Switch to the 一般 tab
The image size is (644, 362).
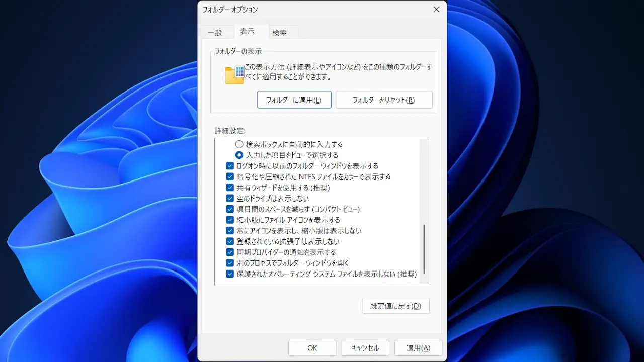[215, 33]
